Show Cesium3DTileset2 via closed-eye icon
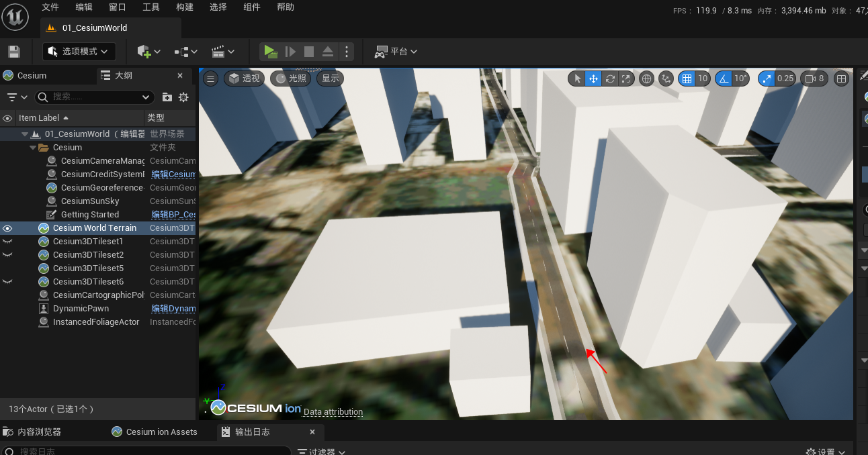The image size is (868, 455). click(7, 255)
